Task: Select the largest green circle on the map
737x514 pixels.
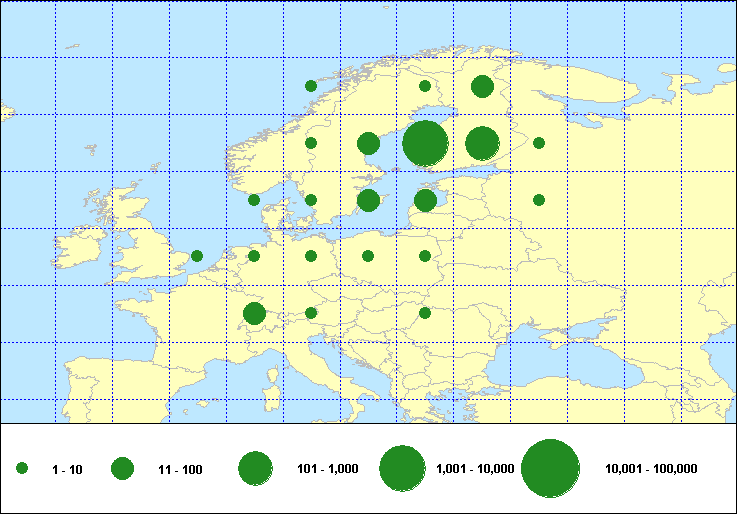Action: click(x=425, y=143)
